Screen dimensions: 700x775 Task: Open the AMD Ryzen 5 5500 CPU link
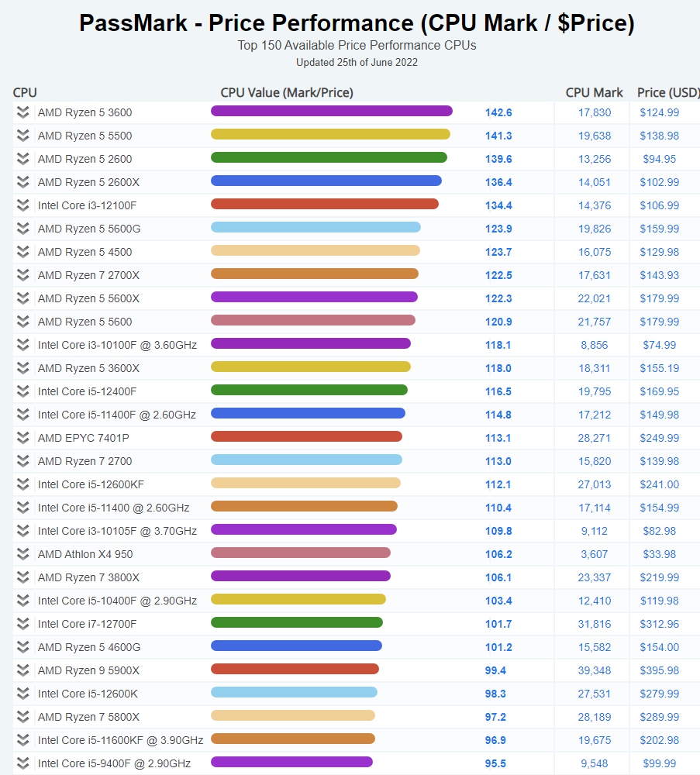pos(85,136)
